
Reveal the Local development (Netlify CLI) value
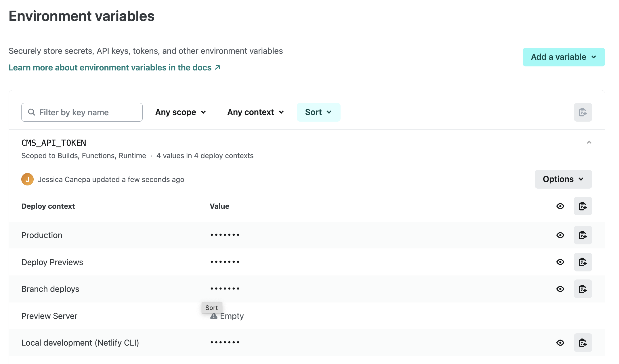[x=560, y=343]
